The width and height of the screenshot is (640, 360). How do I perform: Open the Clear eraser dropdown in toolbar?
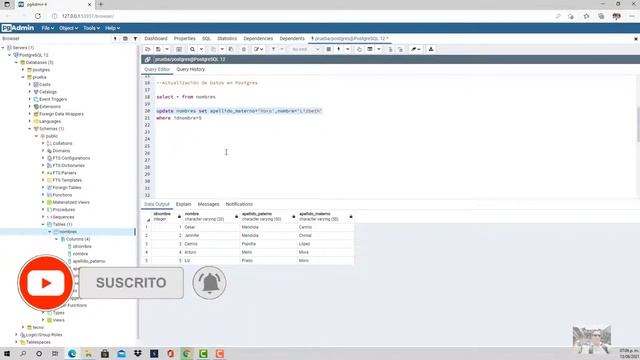pos(416,49)
